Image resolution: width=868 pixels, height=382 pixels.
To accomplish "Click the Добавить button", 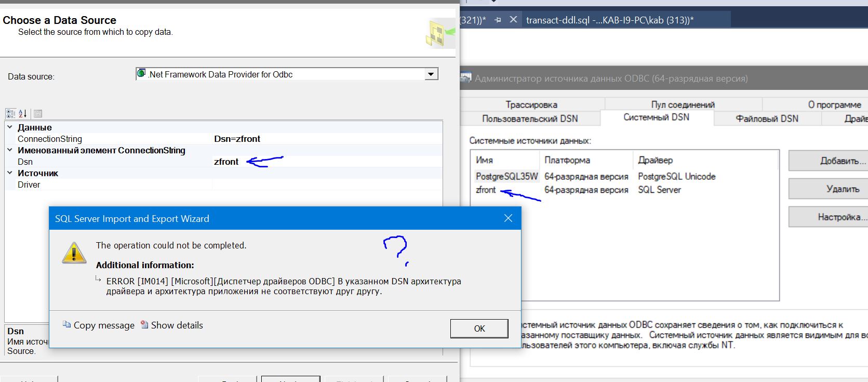I will click(x=828, y=161).
